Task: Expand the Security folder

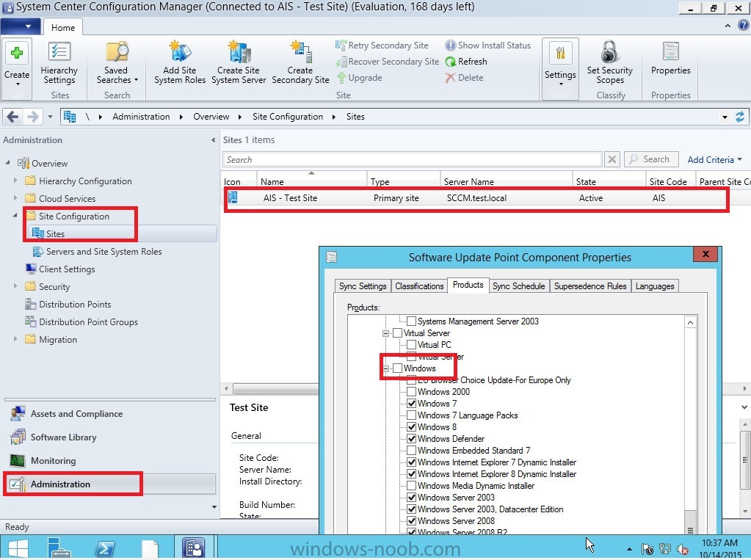Action: click(x=15, y=286)
